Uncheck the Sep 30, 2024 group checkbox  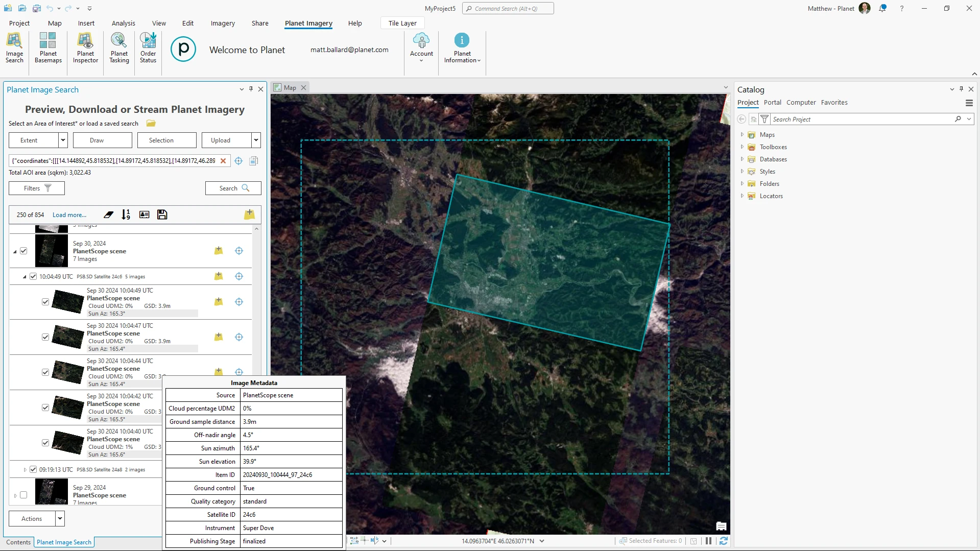pyautogui.click(x=23, y=251)
